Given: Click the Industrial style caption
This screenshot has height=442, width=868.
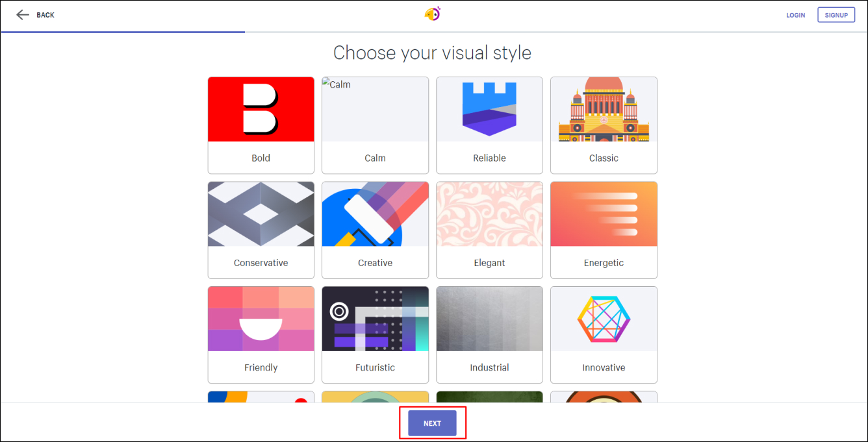Looking at the screenshot, I should [x=489, y=367].
